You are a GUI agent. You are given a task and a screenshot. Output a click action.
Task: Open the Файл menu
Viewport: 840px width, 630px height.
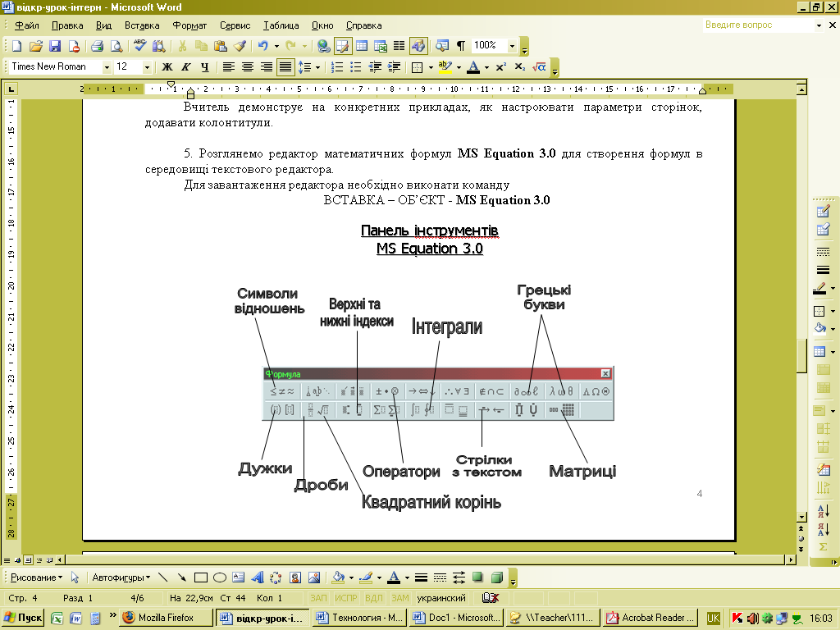[27, 25]
